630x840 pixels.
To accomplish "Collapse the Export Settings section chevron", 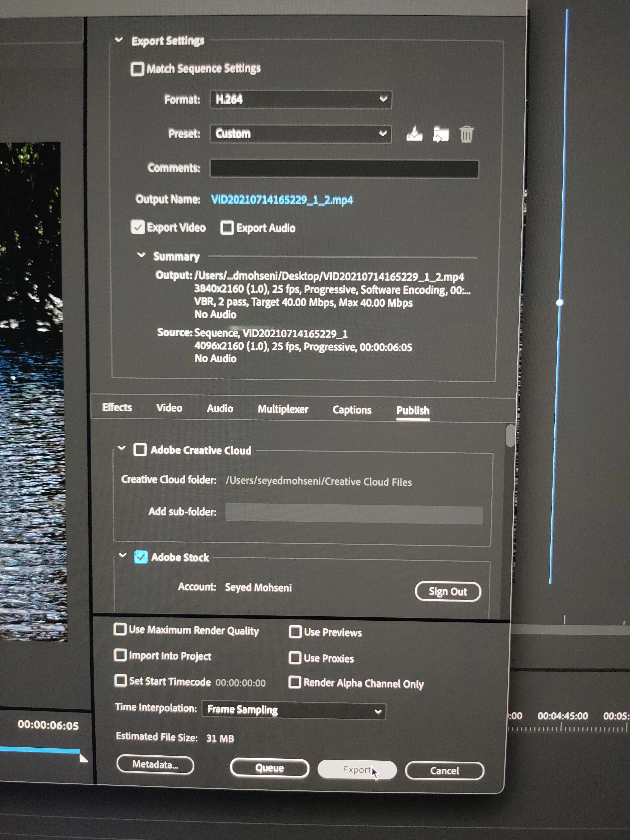I will 119,39.
